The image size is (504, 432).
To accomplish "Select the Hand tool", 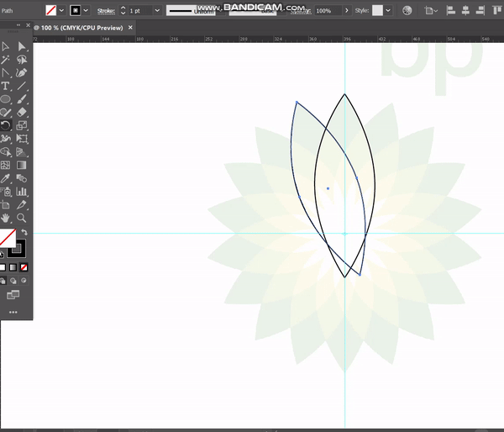I will tap(5, 218).
